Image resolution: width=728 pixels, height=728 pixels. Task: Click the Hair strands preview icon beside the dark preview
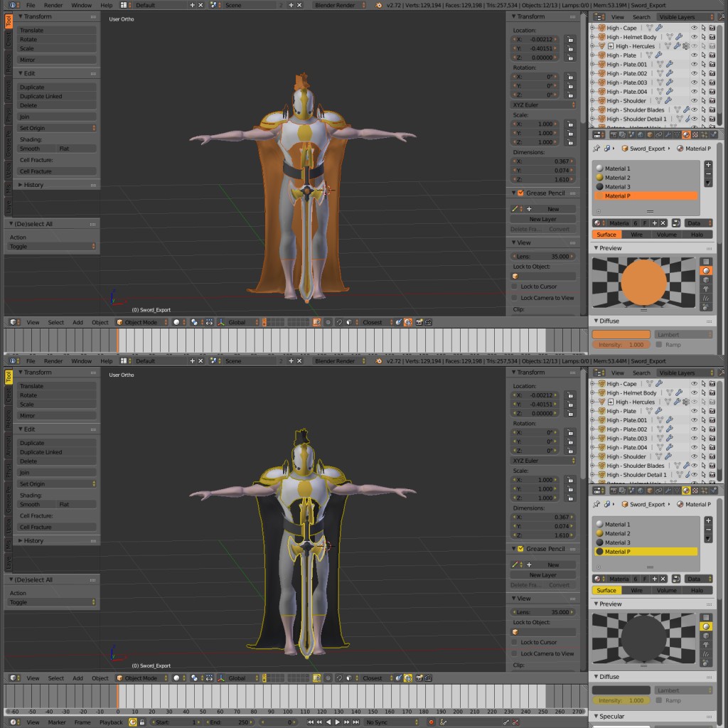[706, 654]
